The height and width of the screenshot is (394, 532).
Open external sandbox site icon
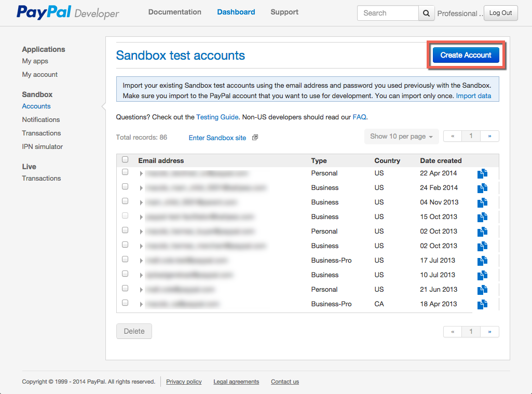click(255, 138)
